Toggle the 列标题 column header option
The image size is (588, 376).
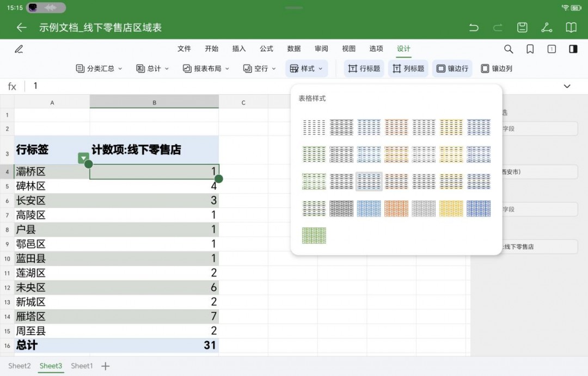click(408, 69)
